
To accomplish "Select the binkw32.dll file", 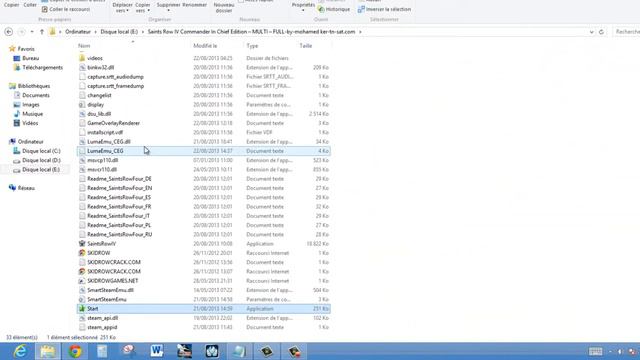I will 100,67.
